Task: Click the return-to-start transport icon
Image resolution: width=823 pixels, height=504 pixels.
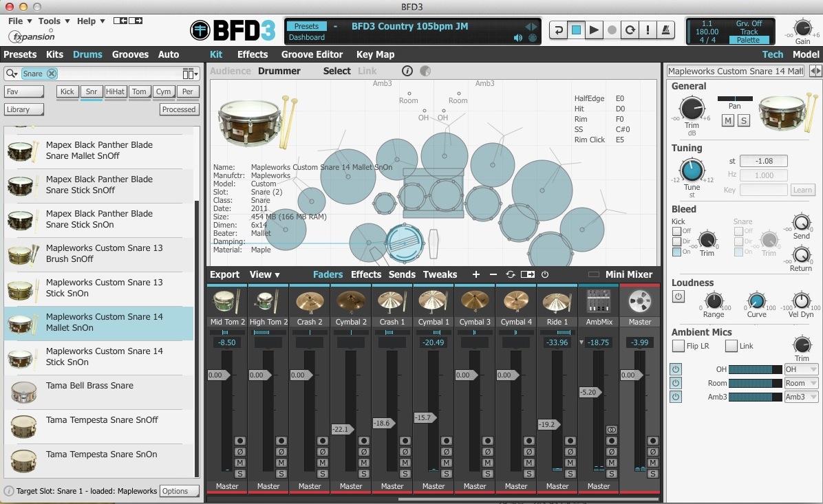Action: [559, 30]
